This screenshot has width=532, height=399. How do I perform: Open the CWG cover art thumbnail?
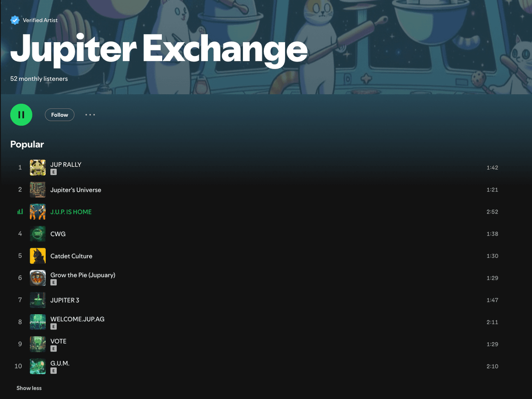38,234
